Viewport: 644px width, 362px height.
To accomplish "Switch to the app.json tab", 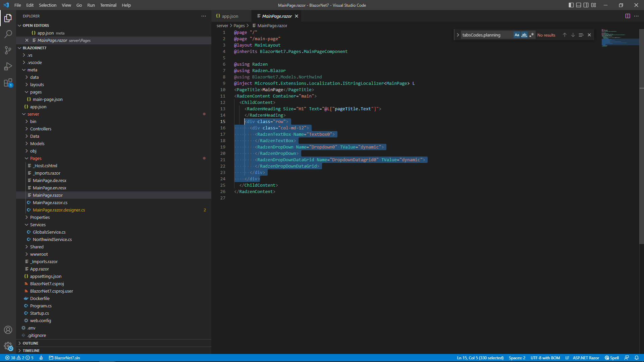I will (x=231, y=16).
